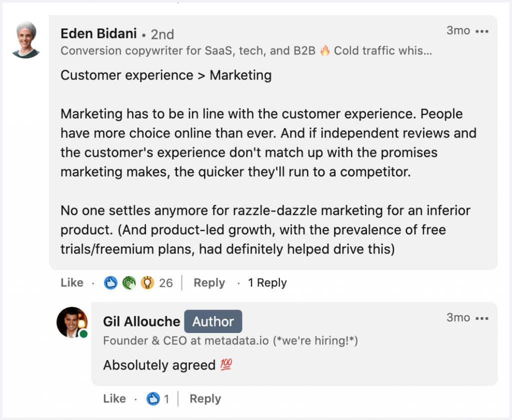Click the Author badge next to Gil Allouche
Viewport: 512px width, 420px height.
213,321
